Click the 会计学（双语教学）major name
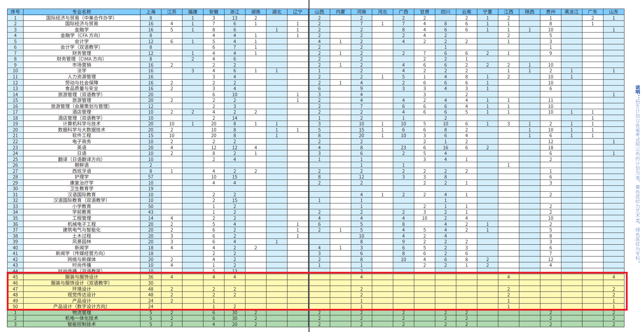644x332 pixels. [80, 47]
